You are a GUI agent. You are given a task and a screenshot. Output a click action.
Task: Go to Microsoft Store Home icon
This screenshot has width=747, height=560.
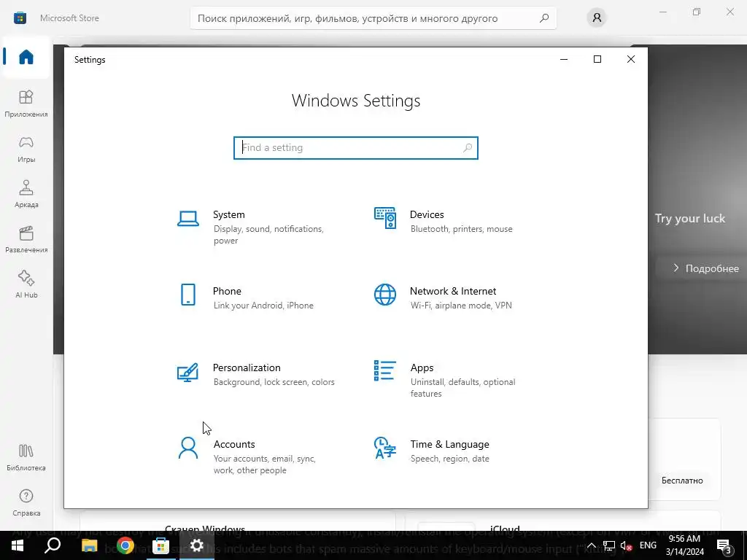pos(26,57)
